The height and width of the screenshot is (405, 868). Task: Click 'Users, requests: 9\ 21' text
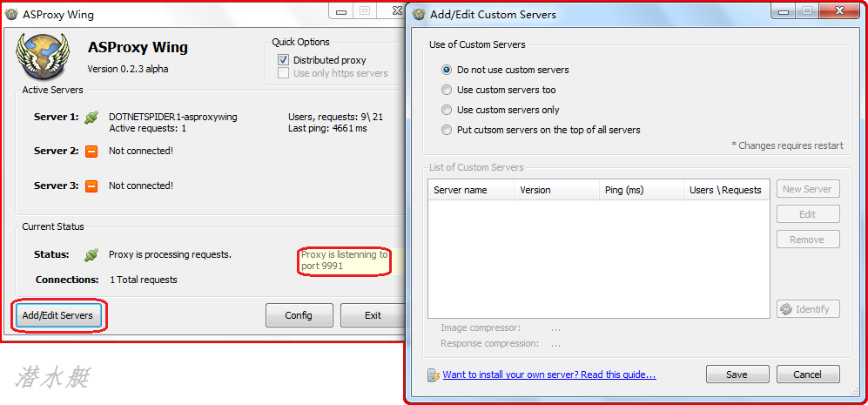pyautogui.click(x=335, y=117)
